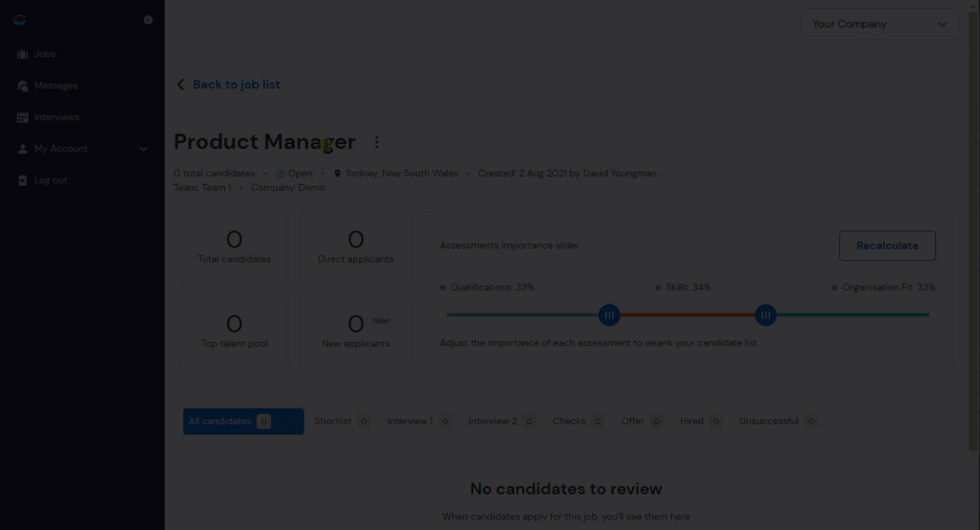
Task: Select My Account in sidebar
Action: [x=61, y=148]
